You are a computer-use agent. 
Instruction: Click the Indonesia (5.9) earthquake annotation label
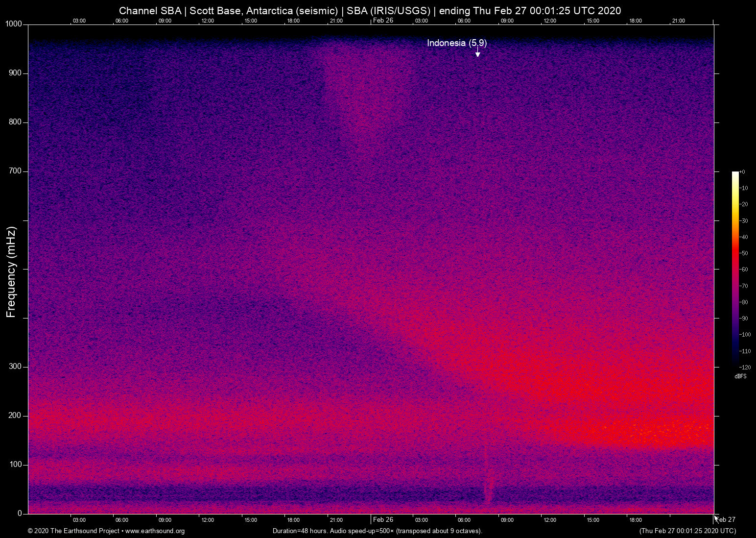(457, 43)
